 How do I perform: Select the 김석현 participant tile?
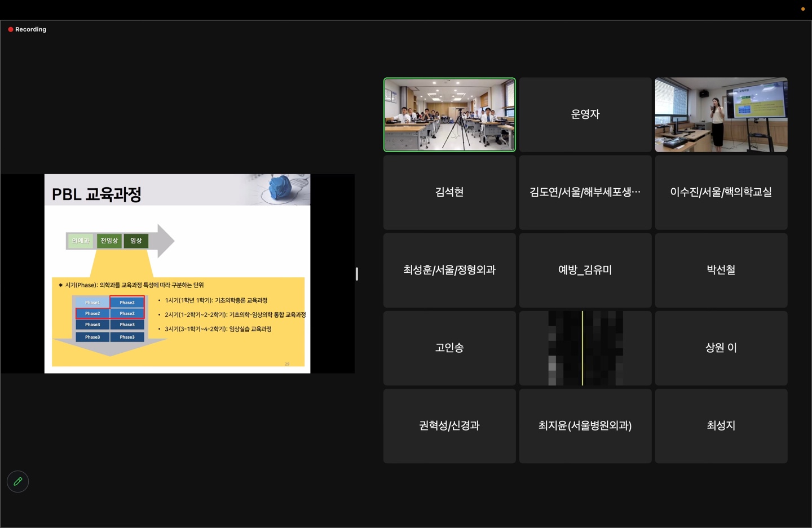449,193
